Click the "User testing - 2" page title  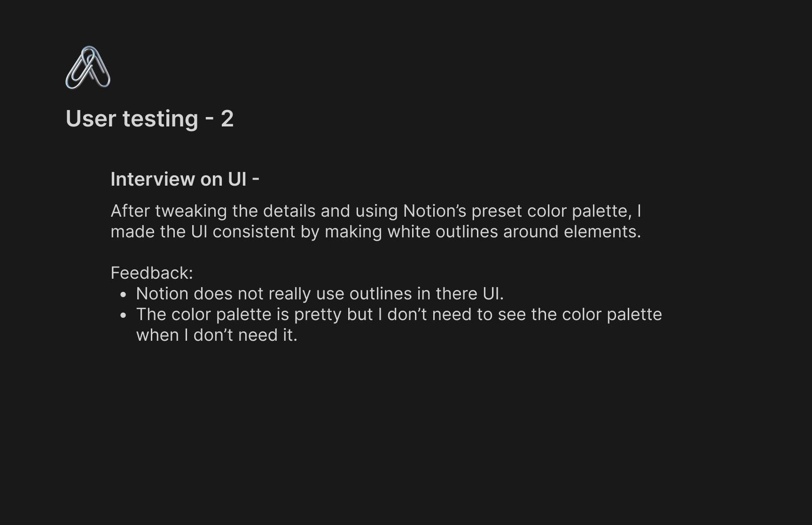coord(149,118)
